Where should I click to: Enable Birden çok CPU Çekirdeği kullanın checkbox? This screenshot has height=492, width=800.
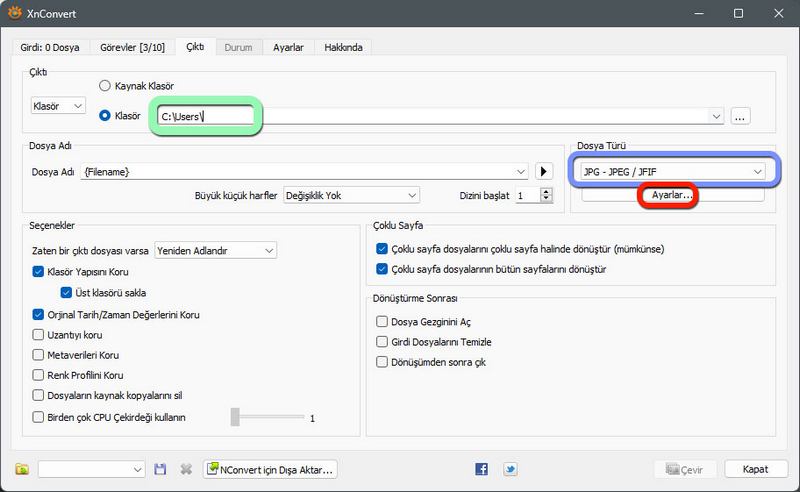[38, 417]
